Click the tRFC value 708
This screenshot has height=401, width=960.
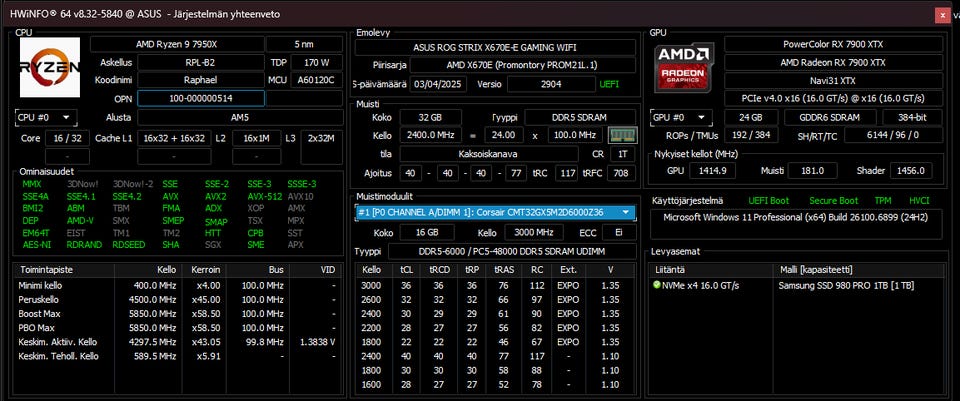click(x=621, y=173)
